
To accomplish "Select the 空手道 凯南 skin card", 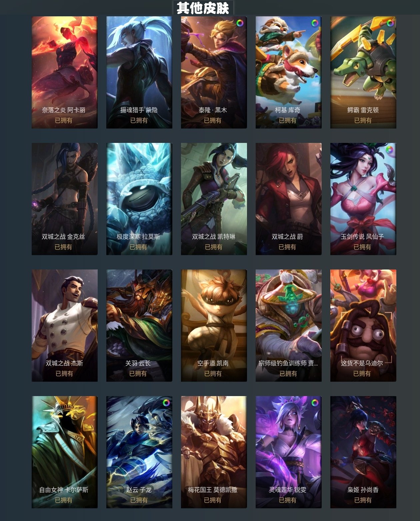I will pyautogui.click(x=214, y=325).
